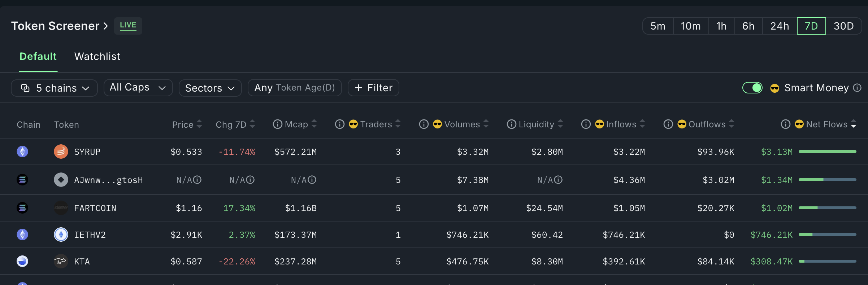Screen dimensions: 868x285
Task: Click the sunglasses emoji beside Smart Money
Action: pyautogui.click(x=774, y=88)
